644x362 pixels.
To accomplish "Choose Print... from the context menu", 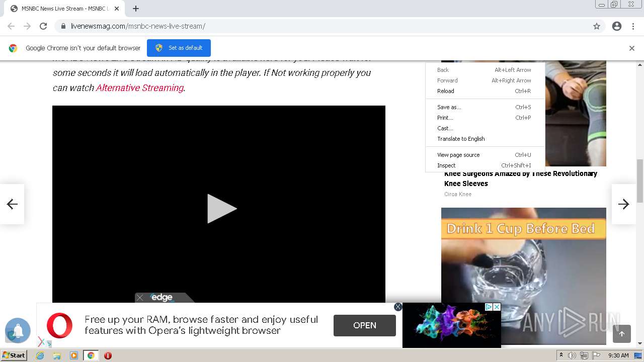I will pyautogui.click(x=484, y=118).
